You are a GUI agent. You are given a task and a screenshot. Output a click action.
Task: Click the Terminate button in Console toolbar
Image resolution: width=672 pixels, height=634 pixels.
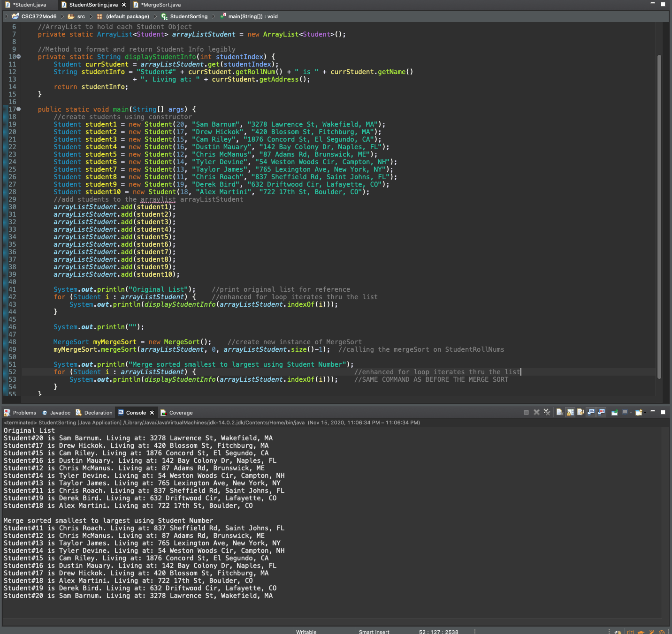[x=526, y=412]
